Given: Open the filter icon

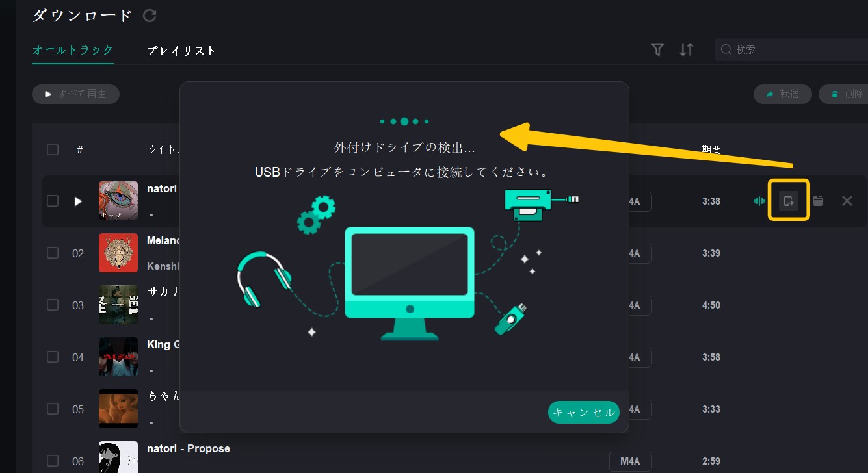Looking at the screenshot, I should 657,49.
